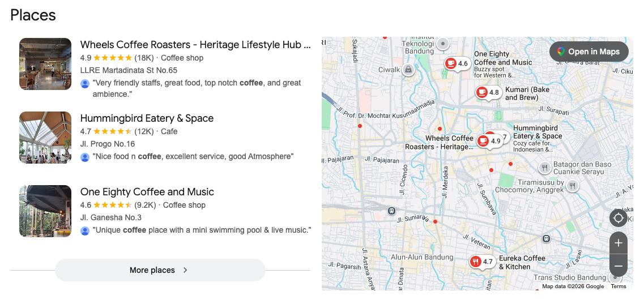Click the (9.2K) review count
This screenshot has height=304, width=644.
(146, 205)
